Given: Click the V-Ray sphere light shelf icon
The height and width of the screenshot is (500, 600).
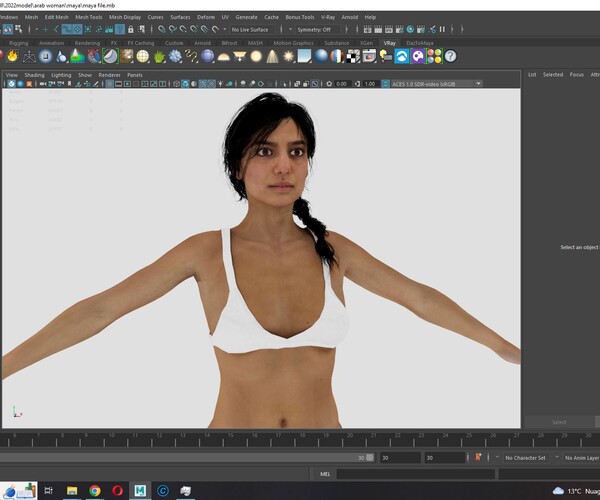Looking at the screenshot, I should coord(256,56).
